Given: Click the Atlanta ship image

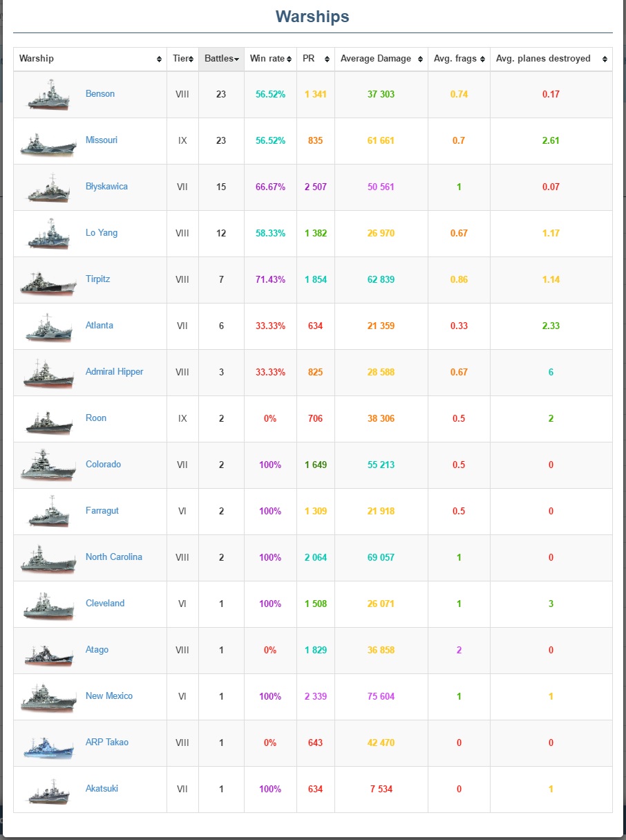Looking at the screenshot, I should click(x=48, y=326).
